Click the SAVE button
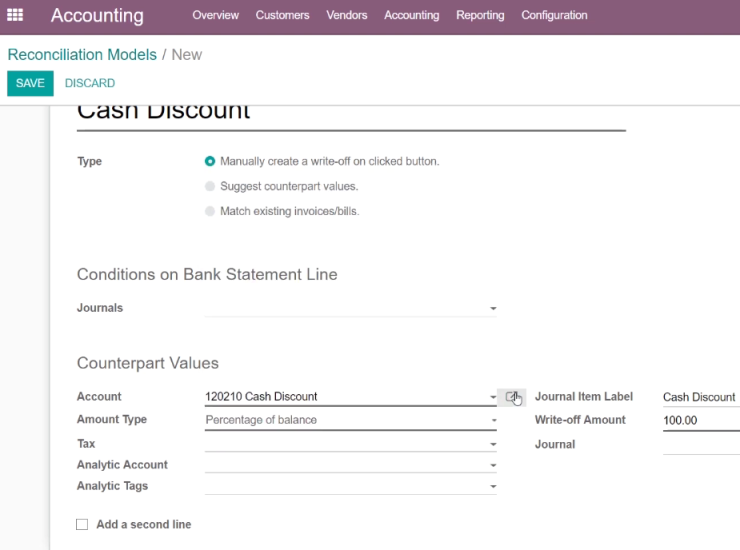The width and height of the screenshot is (740, 550). tap(30, 83)
